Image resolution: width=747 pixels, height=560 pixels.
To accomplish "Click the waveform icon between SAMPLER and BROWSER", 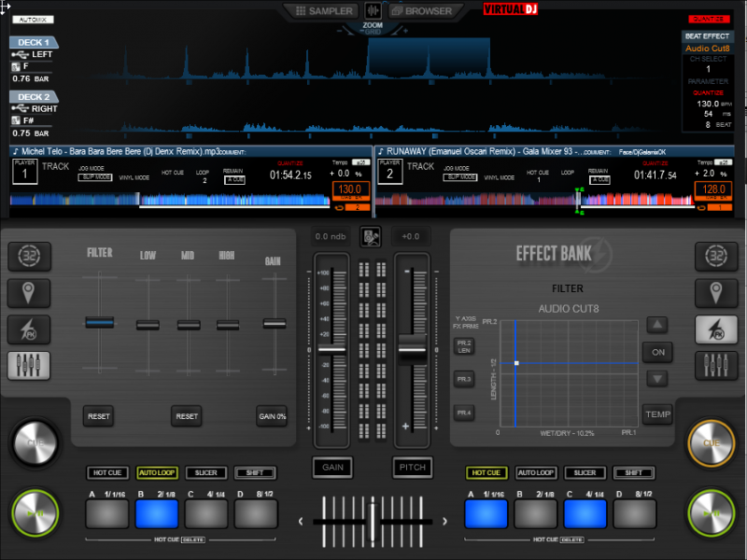I will point(373,10).
